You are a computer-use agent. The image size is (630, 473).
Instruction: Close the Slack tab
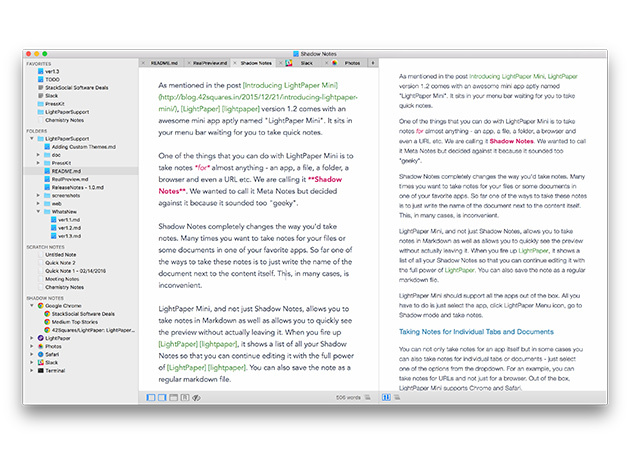point(281,63)
